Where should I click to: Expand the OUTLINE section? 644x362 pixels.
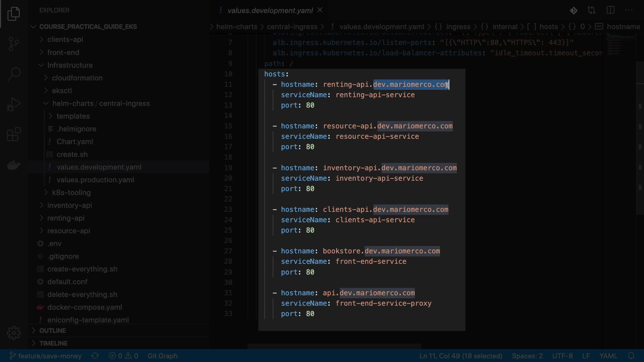point(53,330)
